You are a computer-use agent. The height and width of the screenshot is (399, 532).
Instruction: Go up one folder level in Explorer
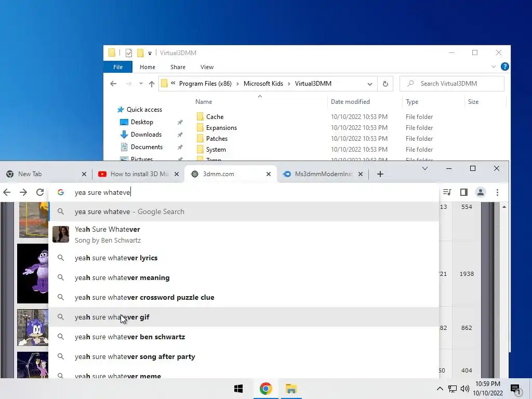[151, 84]
